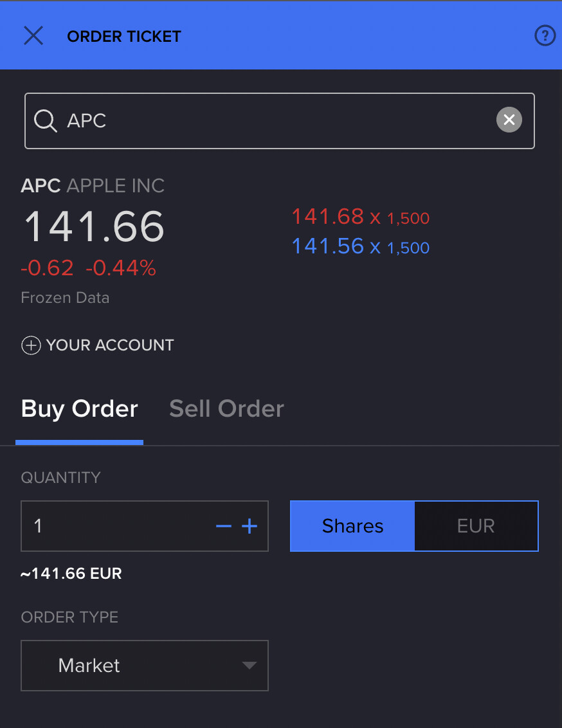Decrease quantity with the minus icon
This screenshot has width=562, height=728.
pos(223,527)
